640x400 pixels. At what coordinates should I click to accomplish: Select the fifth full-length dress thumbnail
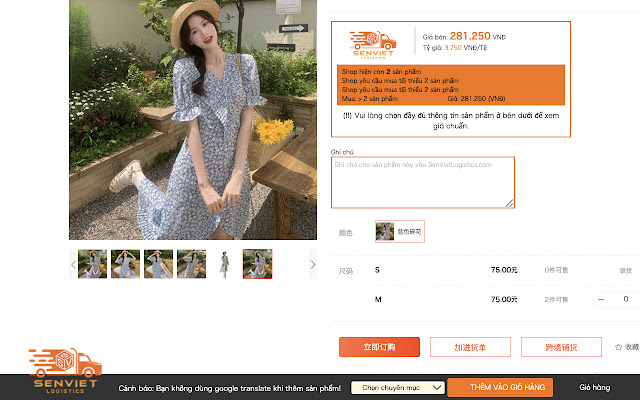tap(224, 264)
